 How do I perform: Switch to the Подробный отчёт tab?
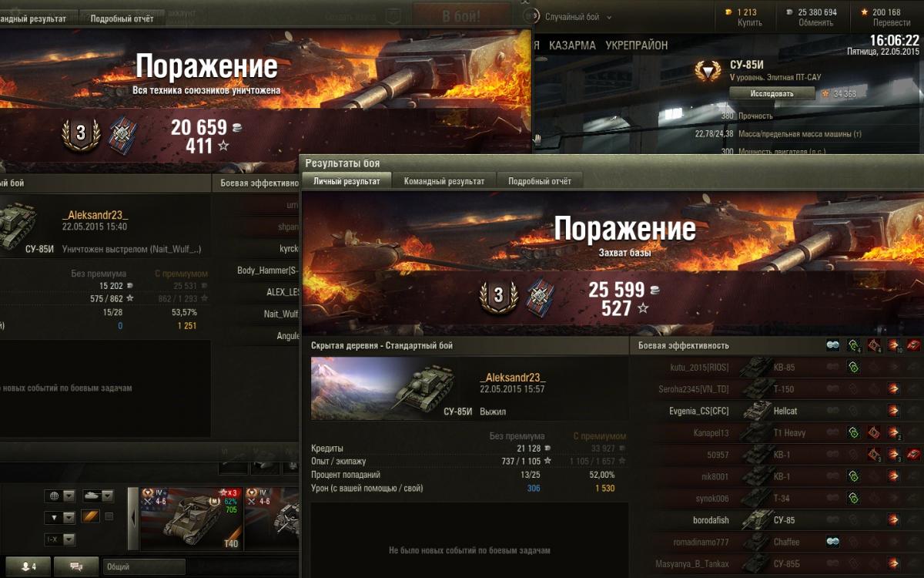pos(540,181)
